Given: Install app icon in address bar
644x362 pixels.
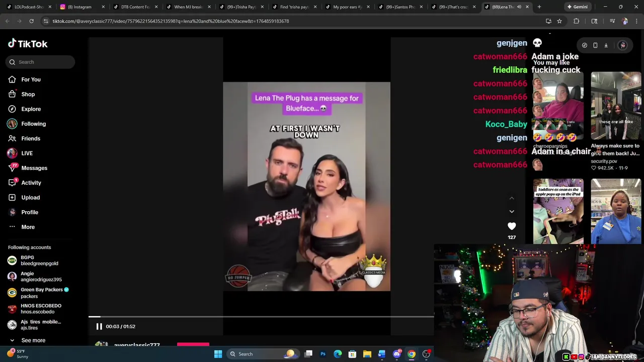Looking at the screenshot, I should pos(548,21).
